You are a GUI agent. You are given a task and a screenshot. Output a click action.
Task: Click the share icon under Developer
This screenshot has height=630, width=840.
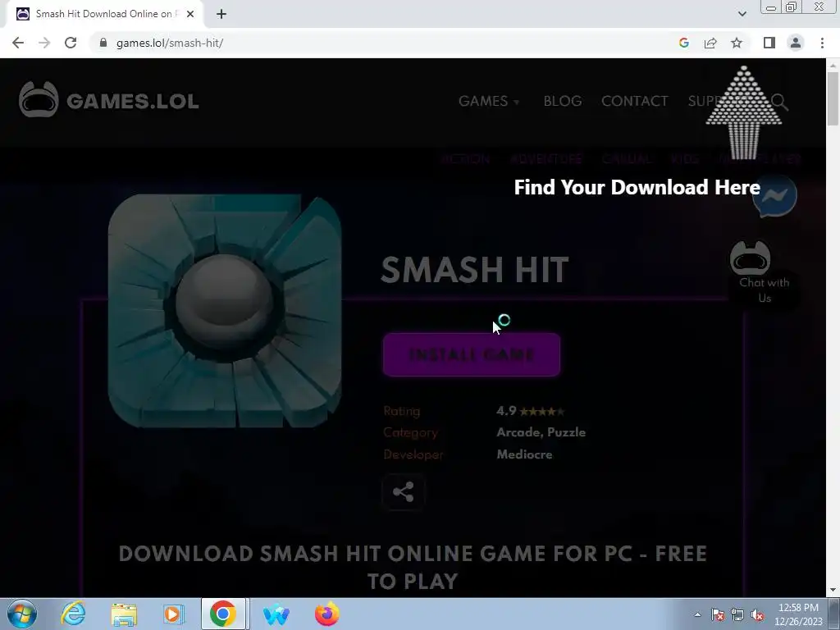403,492
